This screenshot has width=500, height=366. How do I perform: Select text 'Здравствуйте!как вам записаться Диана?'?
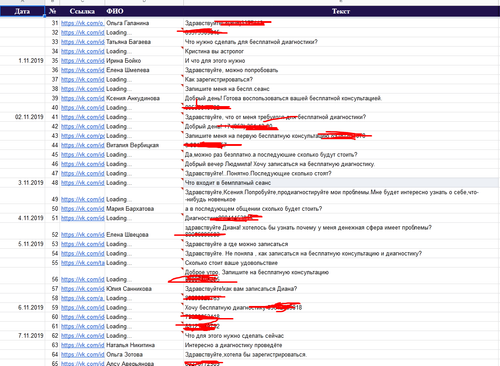pos(241,289)
